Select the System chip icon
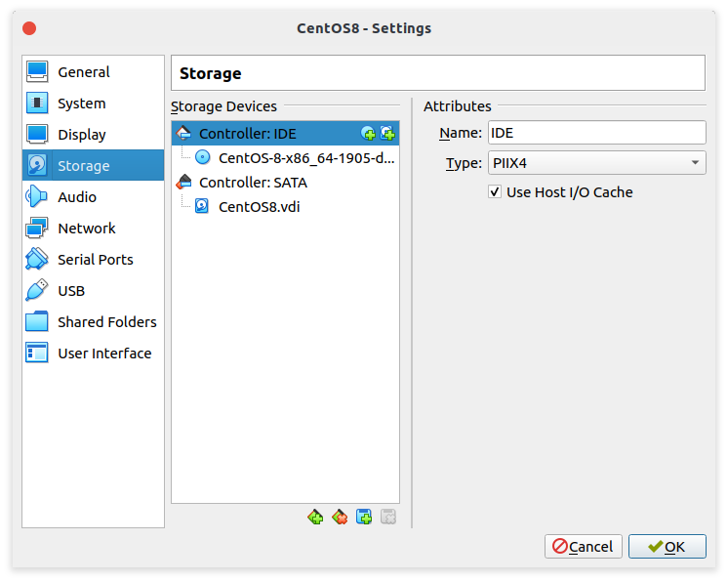Image resolution: width=728 pixels, height=582 pixels. tap(37, 103)
